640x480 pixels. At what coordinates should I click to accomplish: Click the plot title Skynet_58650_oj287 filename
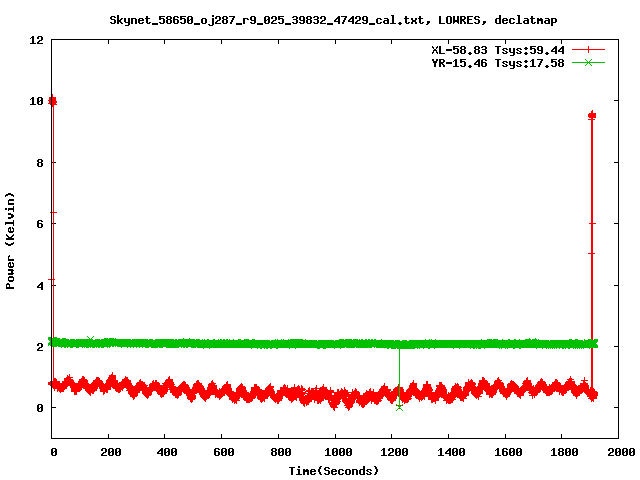pos(333,20)
